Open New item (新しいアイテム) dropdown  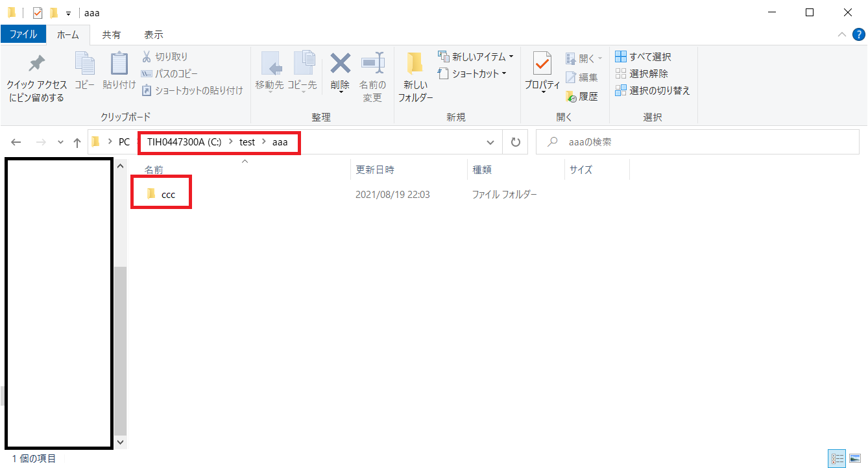[476, 57]
